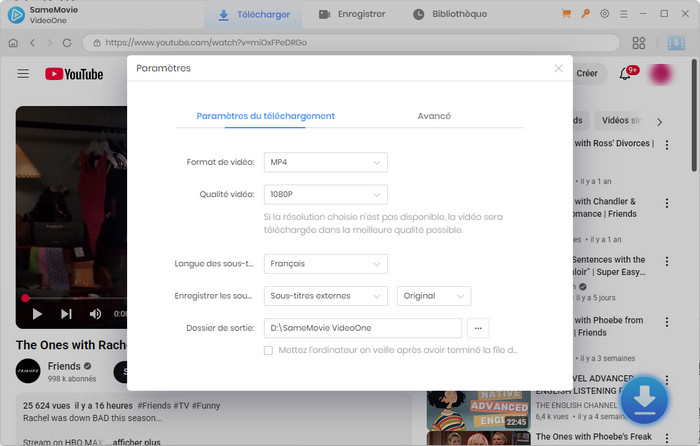Open the Enregistrer tab
Image resolution: width=700 pixels, height=446 pixels.
352,14
